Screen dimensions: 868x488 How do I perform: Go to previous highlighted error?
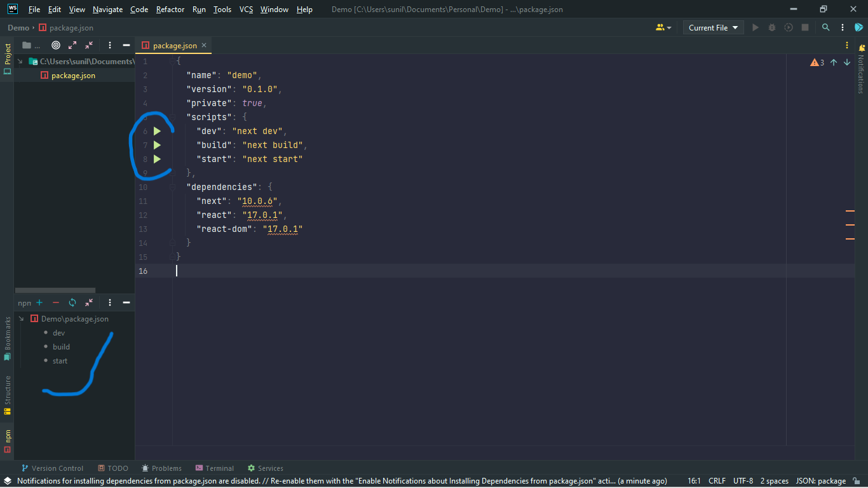coord(834,62)
